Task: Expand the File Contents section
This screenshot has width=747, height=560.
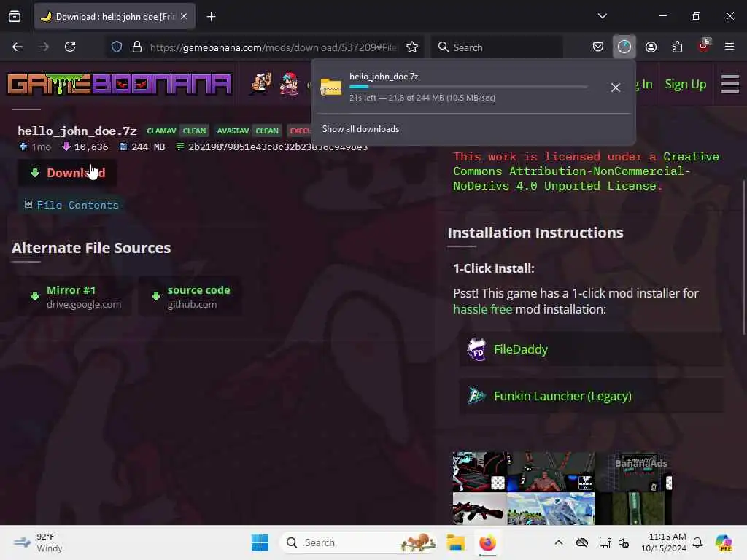Action: [71, 205]
